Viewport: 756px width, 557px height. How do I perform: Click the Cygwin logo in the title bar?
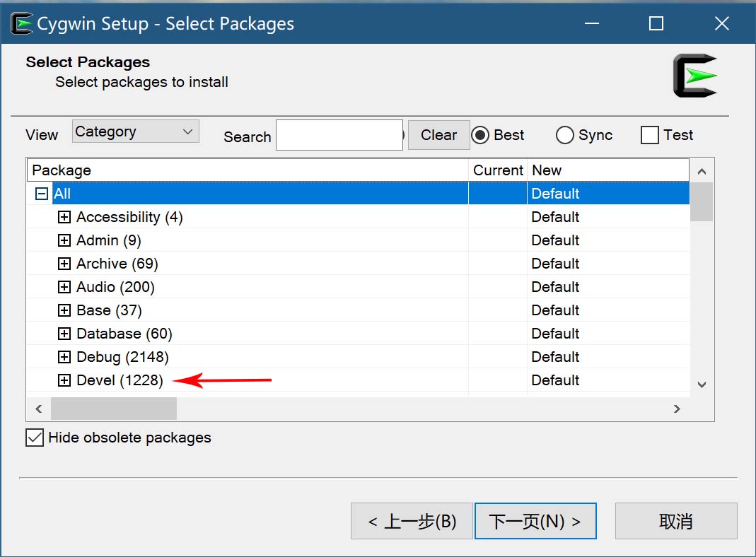click(22, 23)
